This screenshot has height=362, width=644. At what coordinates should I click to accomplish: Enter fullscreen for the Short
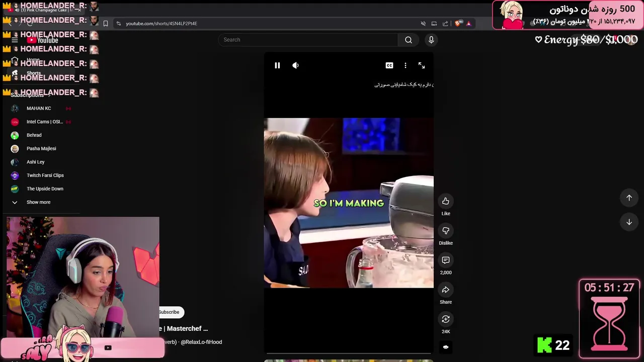422,65
